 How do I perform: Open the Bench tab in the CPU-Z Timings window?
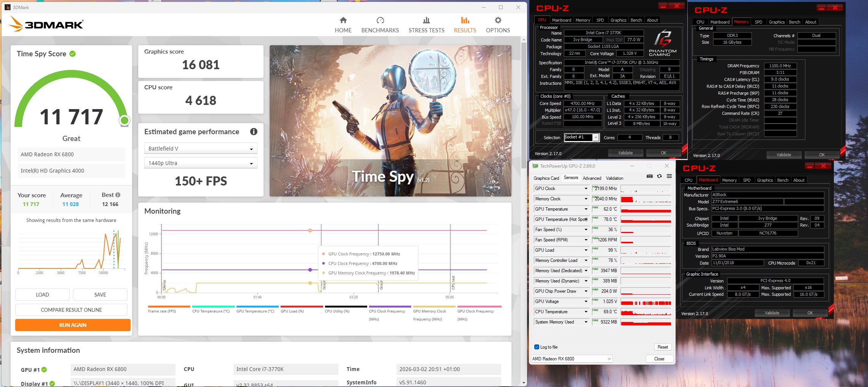[x=794, y=22]
